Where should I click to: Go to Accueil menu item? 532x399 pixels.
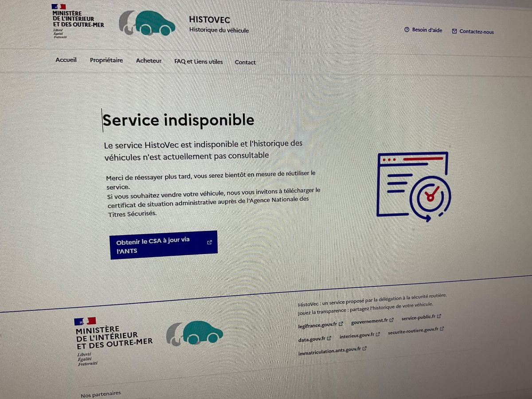[x=66, y=60]
